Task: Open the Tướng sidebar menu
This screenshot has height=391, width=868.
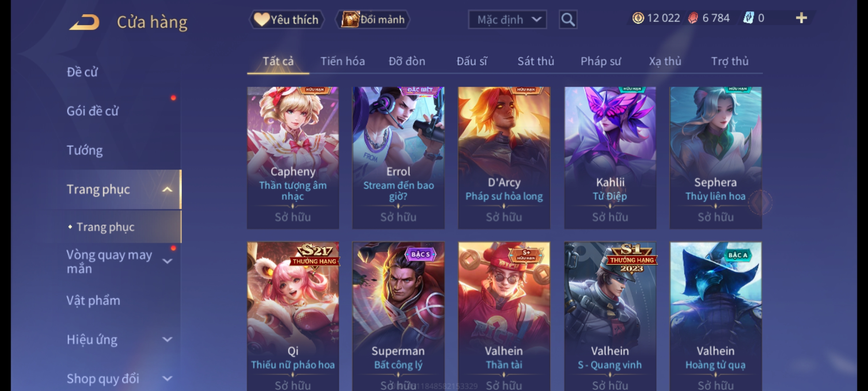Action: (x=85, y=150)
